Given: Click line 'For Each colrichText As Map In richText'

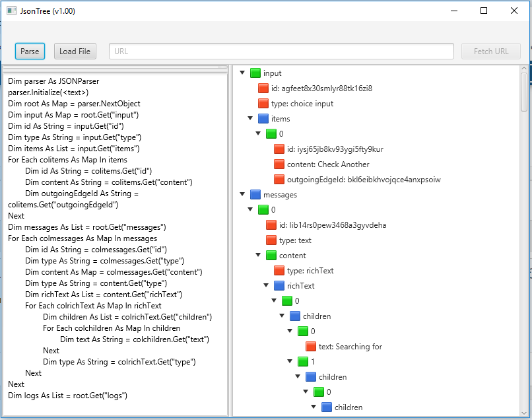Looking at the screenshot, I should coord(93,306).
